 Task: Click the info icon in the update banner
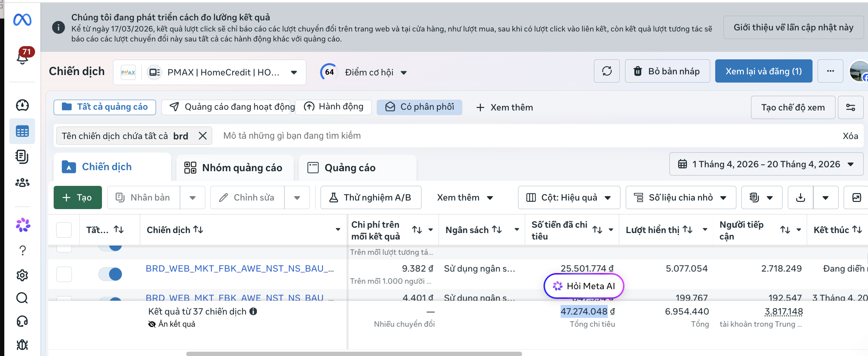58,27
